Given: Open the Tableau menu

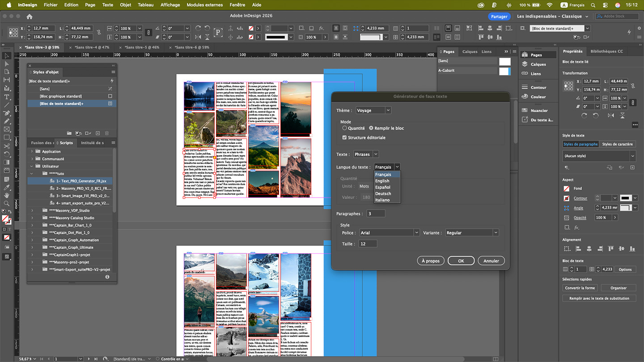Looking at the screenshot, I should 145,5.
